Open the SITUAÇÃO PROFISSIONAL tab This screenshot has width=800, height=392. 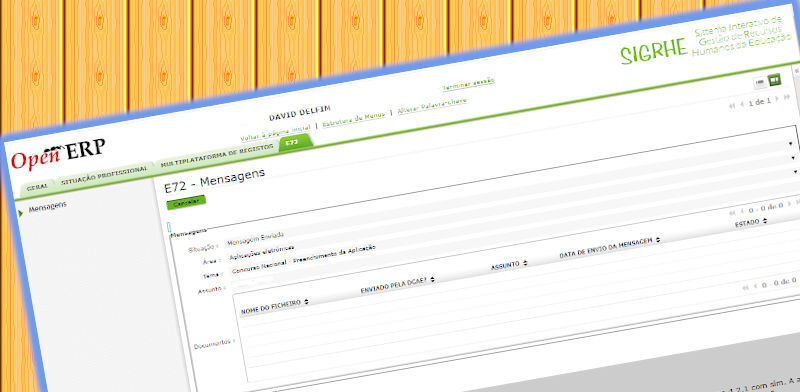(104, 176)
